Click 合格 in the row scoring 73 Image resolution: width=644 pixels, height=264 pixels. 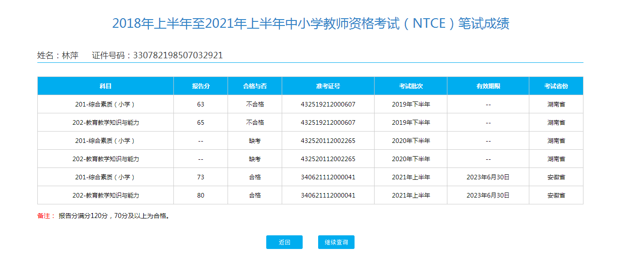(x=255, y=177)
